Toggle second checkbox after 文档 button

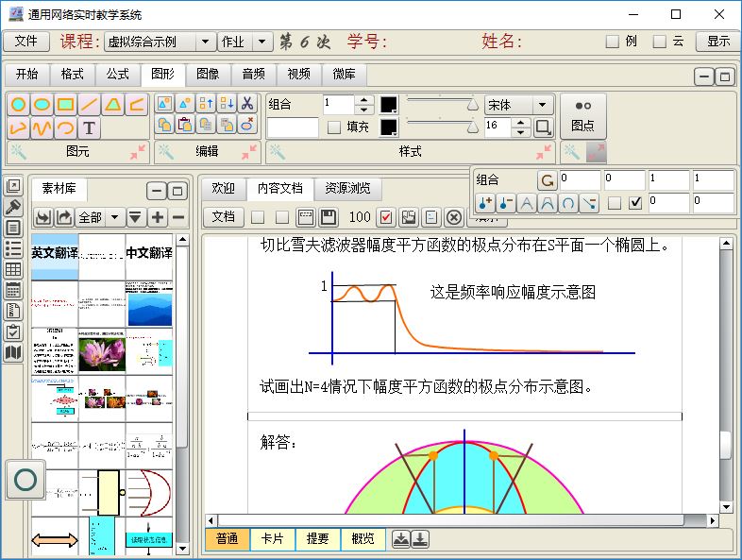[x=282, y=217]
